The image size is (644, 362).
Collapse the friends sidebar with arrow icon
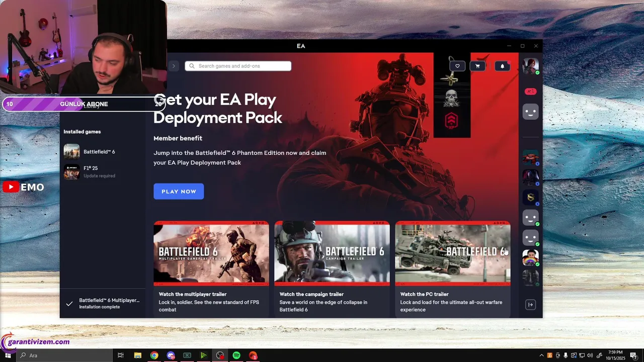pos(530,305)
